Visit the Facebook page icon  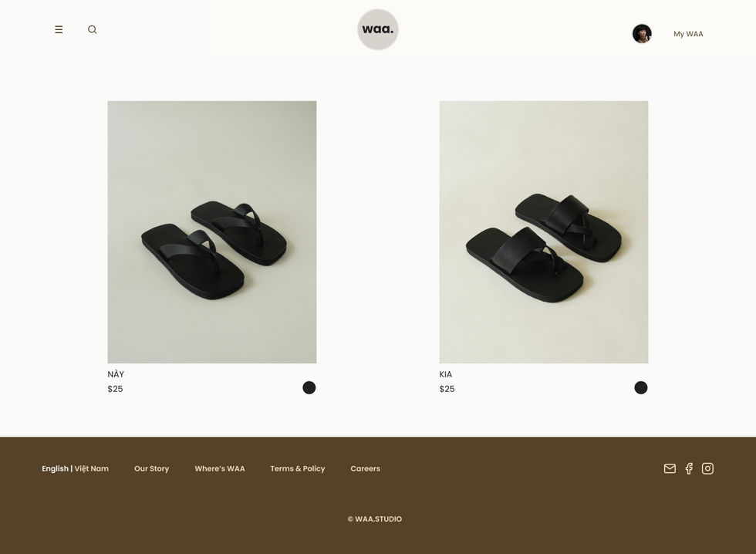click(x=689, y=468)
